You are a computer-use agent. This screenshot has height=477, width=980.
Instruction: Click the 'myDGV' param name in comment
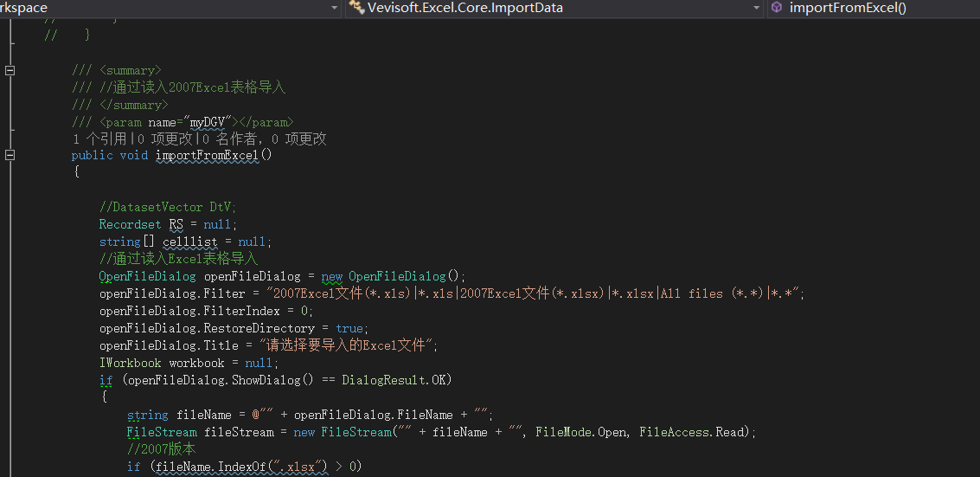tap(208, 121)
